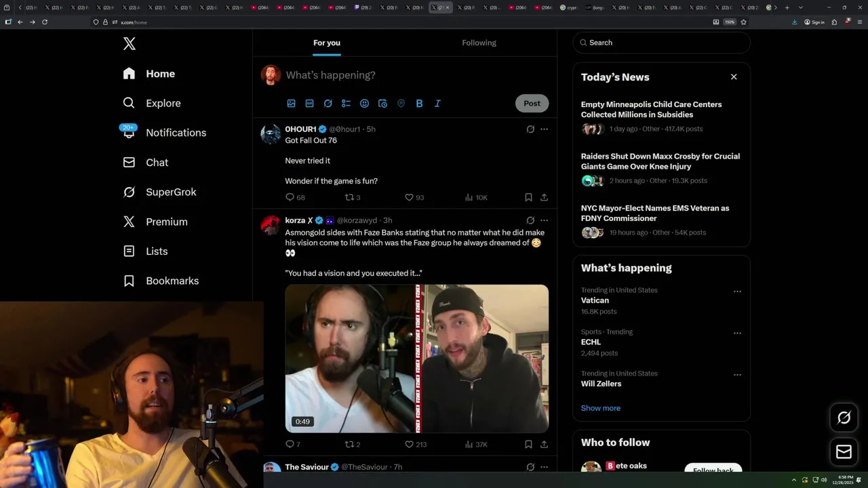
Task: Open Bookmarks in the sidebar
Action: pyautogui.click(x=161, y=281)
